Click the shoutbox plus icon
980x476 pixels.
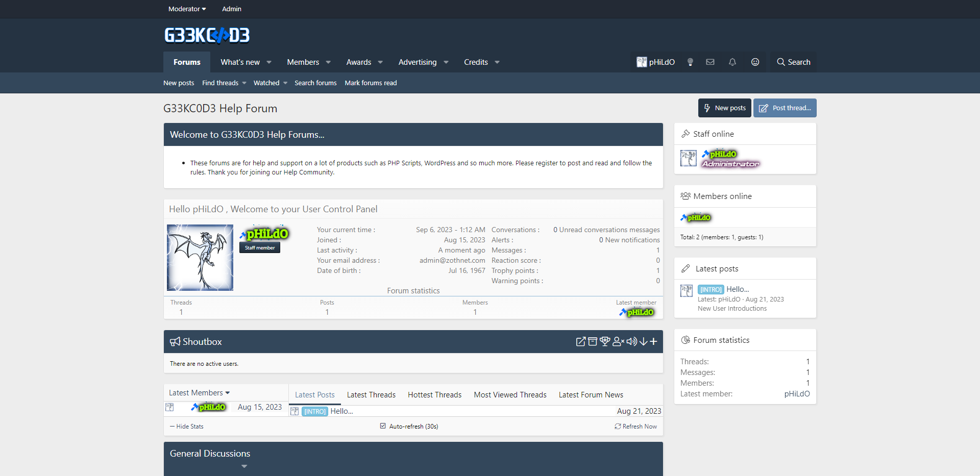click(654, 342)
